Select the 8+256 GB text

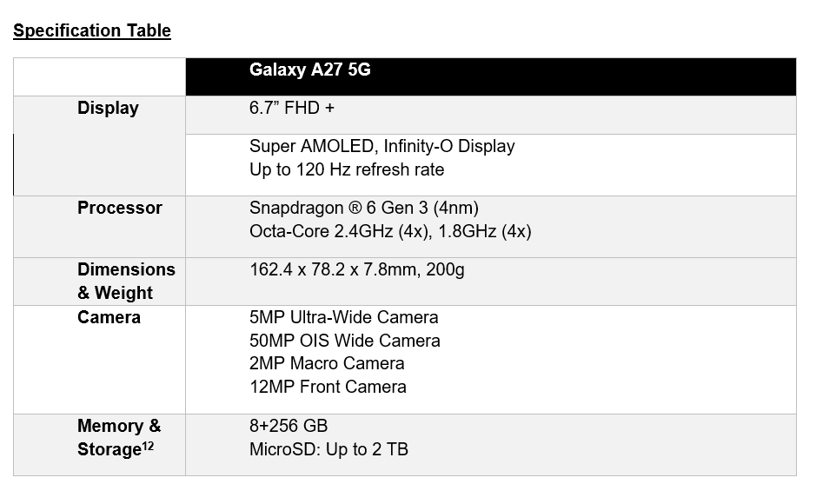point(288,426)
